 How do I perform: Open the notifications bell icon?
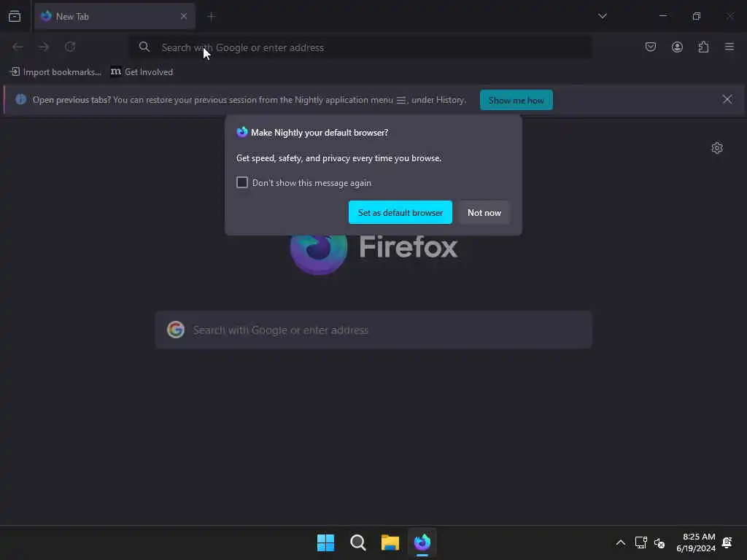click(x=727, y=542)
